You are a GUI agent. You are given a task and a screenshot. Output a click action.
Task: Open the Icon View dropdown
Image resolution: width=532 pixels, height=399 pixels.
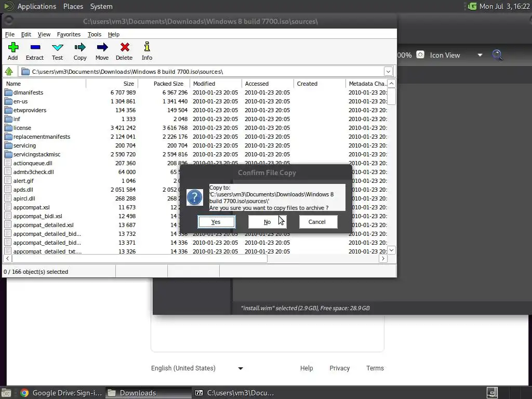480,55
